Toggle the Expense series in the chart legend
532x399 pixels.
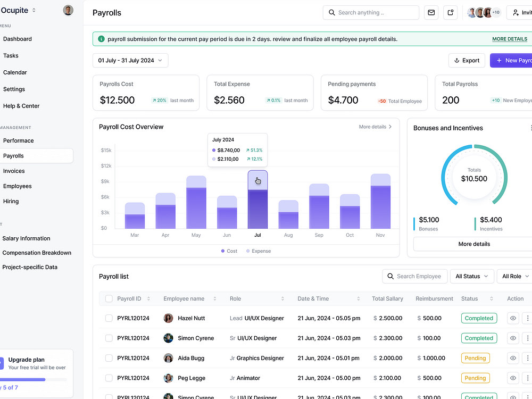259,251
